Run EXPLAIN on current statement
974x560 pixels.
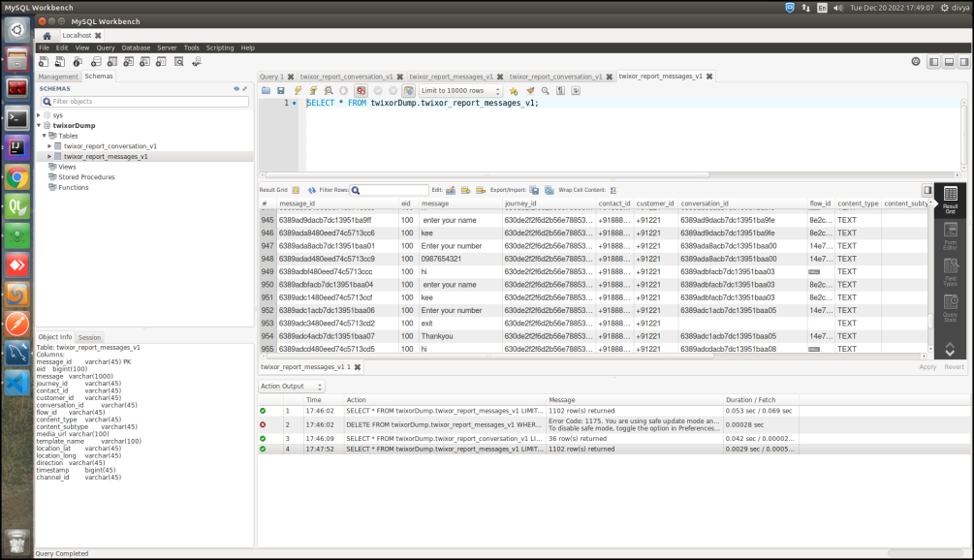[x=329, y=91]
